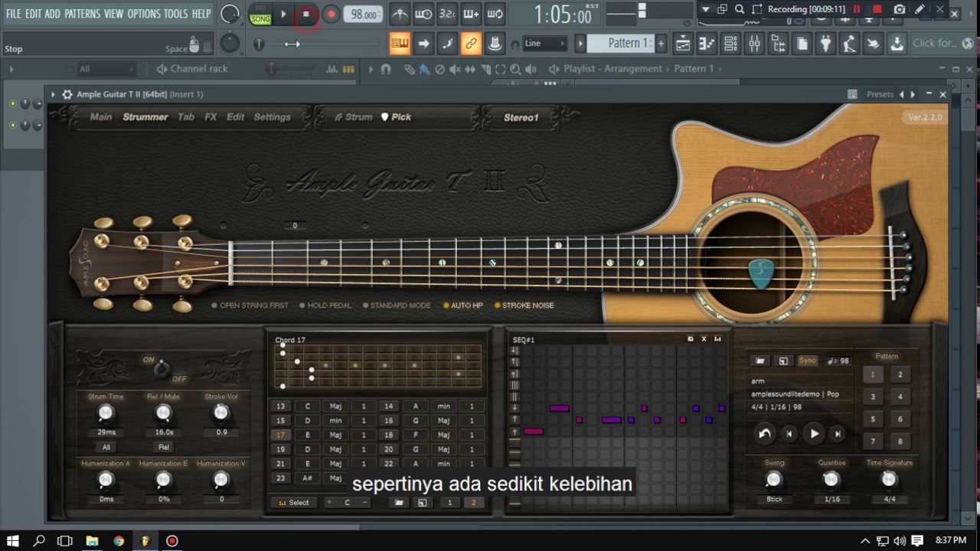Open the Browser/files copy icon

pos(802,44)
